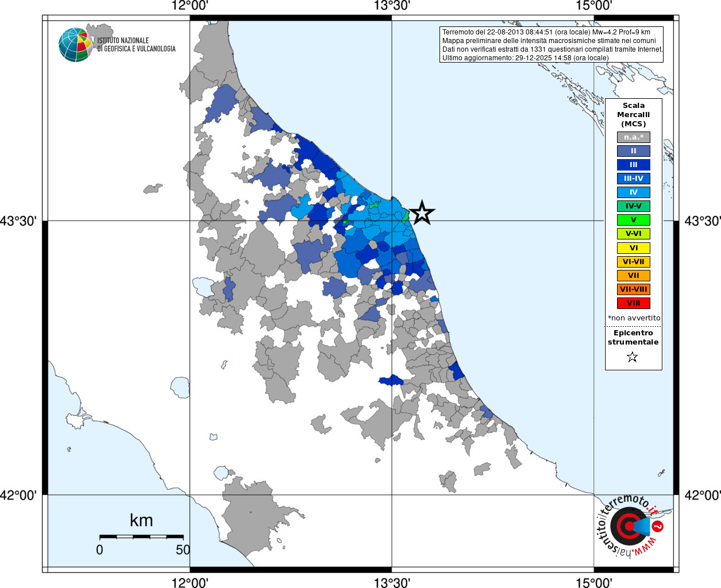Select the III-IV intensity legend swatch
721x588 pixels.
[634, 179]
